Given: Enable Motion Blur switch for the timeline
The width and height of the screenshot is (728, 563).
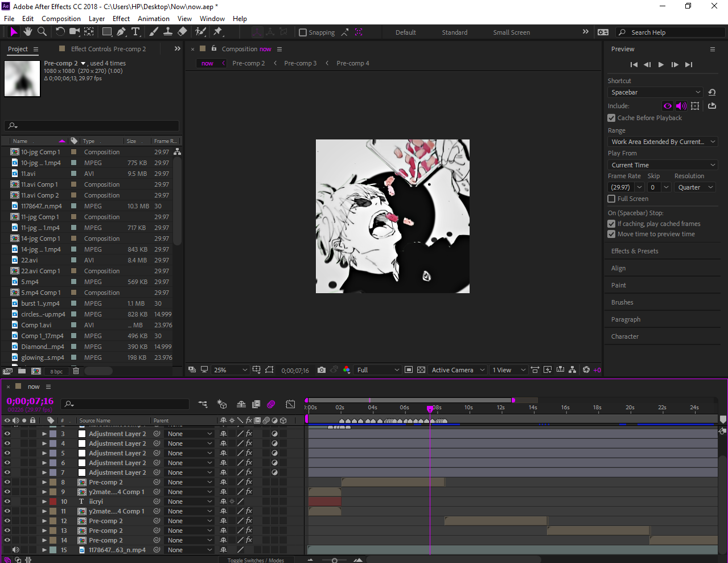Looking at the screenshot, I should pos(271,404).
